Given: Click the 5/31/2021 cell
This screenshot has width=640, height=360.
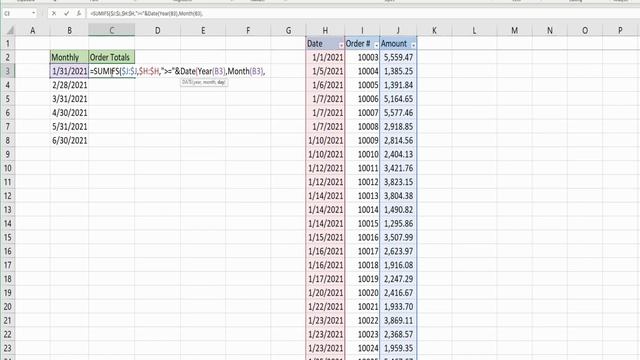Looking at the screenshot, I should [69, 127].
